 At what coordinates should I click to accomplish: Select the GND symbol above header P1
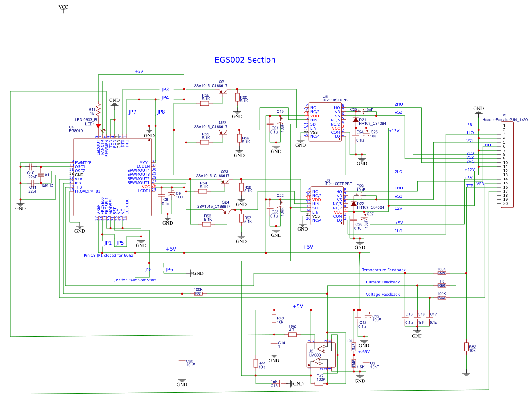click(x=478, y=111)
